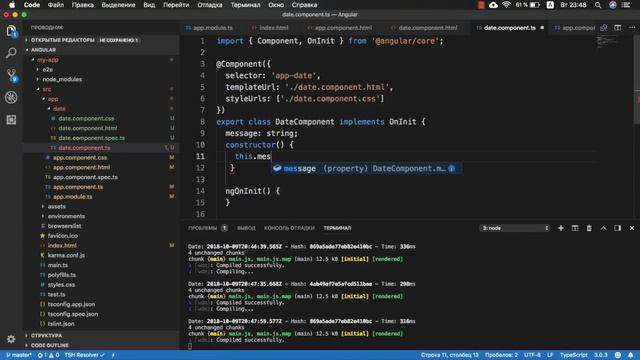Open the Файл menu
The height and width of the screenshot is (360, 640).
[x=56, y=5]
